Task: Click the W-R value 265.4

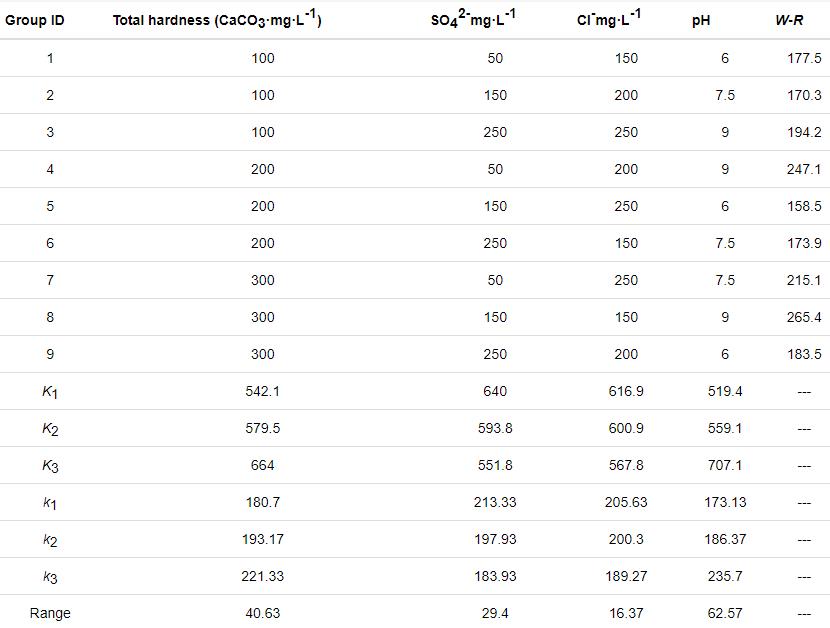Action: pyautogui.click(x=804, y=317)
